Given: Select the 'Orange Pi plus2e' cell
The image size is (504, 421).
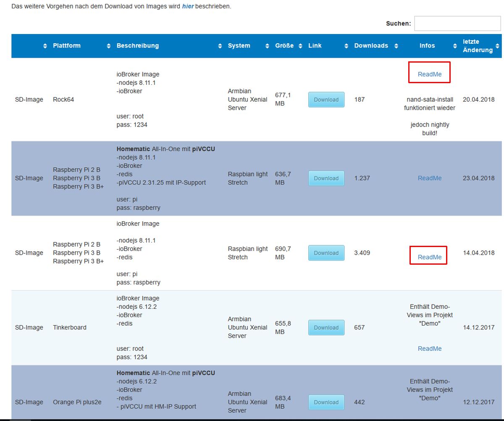Looking at the screenshot, I should click(x=77, y=402).
